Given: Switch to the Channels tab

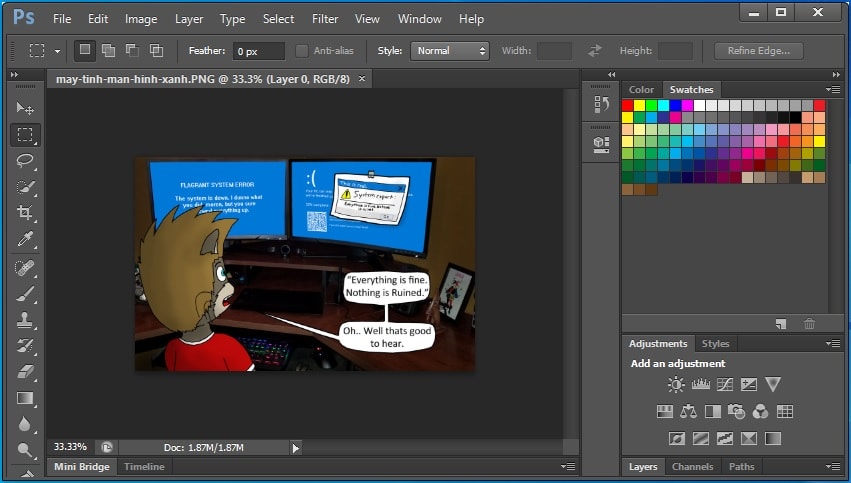Looking at the screenshot, I should (x=693, y=466).
